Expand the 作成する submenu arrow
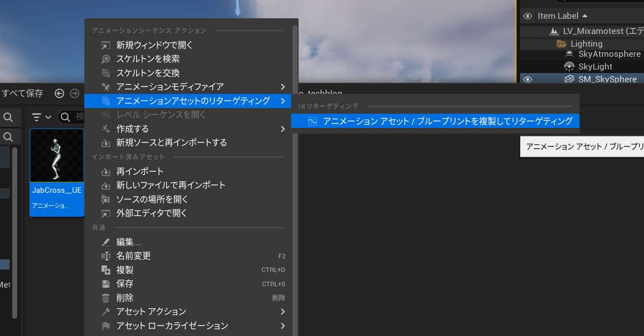 point(283,129)
